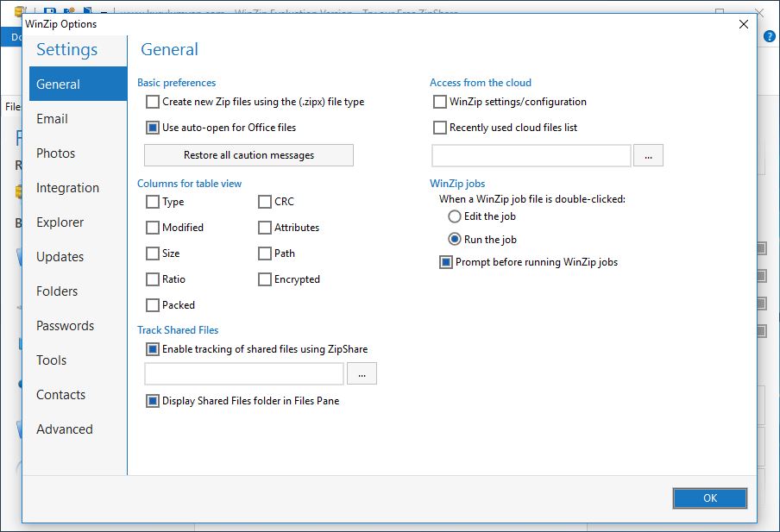Image resolution: width=780 pixels, height=532 pixels.
Task: Click the Track Shared Files folder path field
Action: coord(243,374)
